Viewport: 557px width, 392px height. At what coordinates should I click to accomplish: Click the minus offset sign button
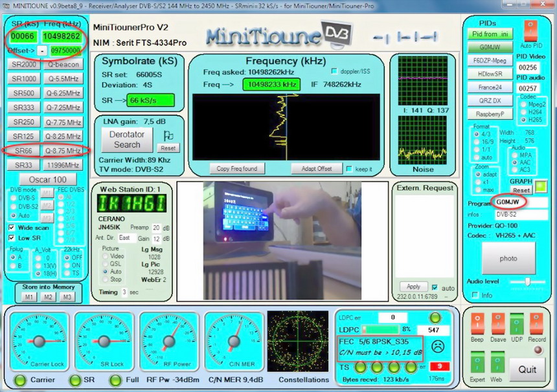pos(42,51)
